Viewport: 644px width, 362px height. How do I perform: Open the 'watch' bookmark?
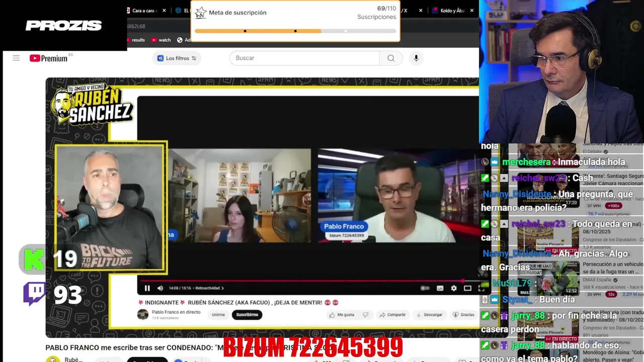point(162,40)
